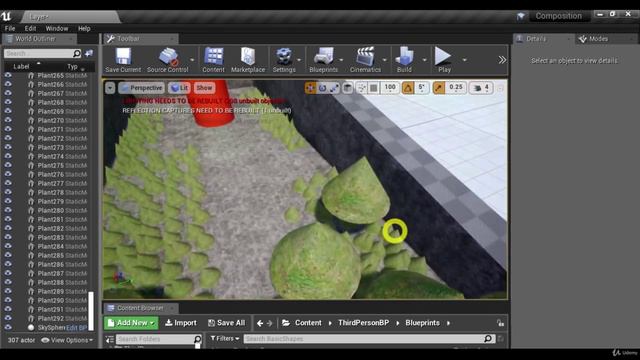Toggle visibility of Plant290
This screenshot has width=640, height=360.
click(8, 300)
